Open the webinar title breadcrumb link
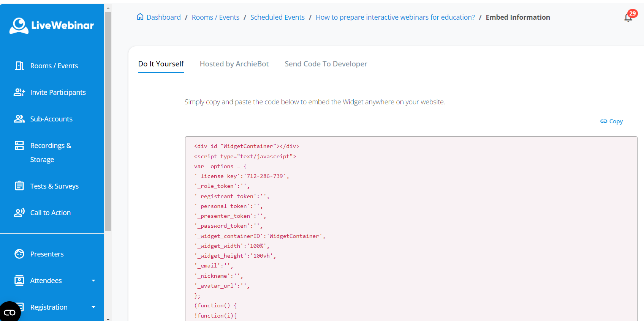 [395, 17]
